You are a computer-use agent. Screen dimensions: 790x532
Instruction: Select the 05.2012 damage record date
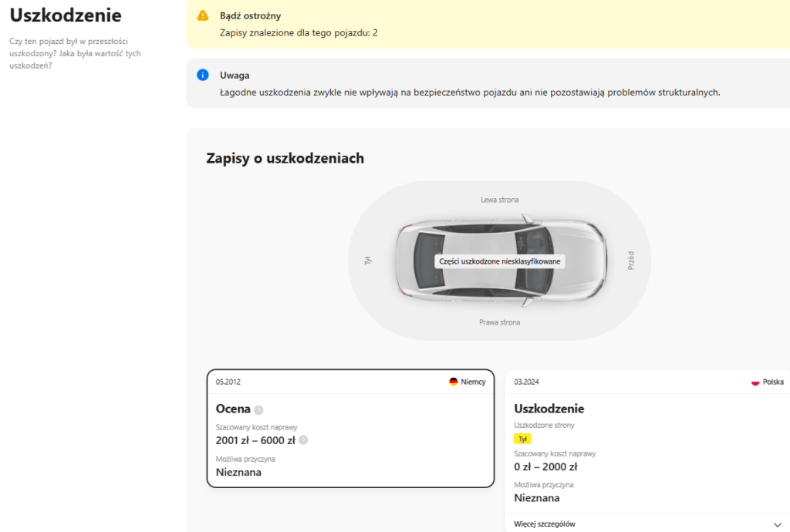click(x=228, y=382)
